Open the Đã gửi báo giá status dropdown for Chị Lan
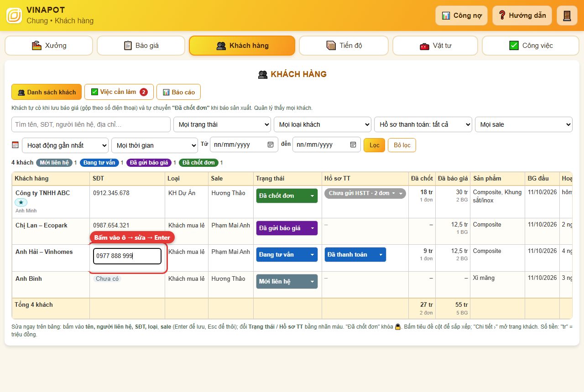Viewport: 584px width, 392px height. pyautogui.click(x=287, y=228)
